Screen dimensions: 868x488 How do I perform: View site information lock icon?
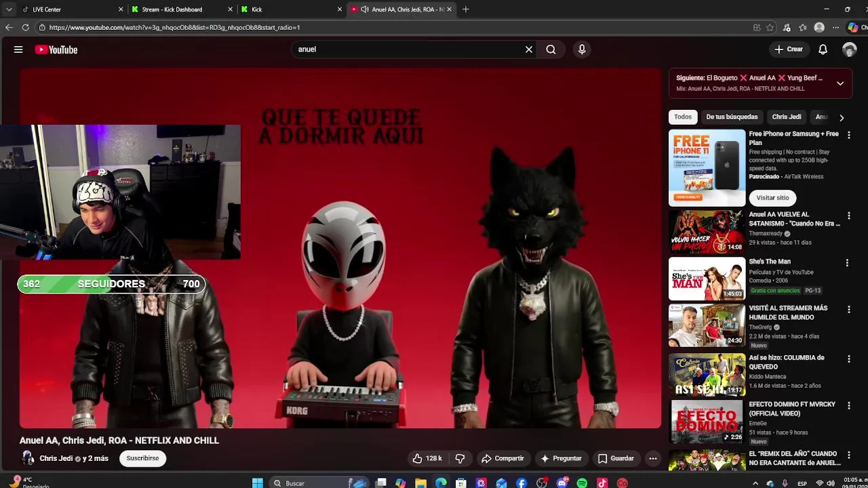click(42, 28)
